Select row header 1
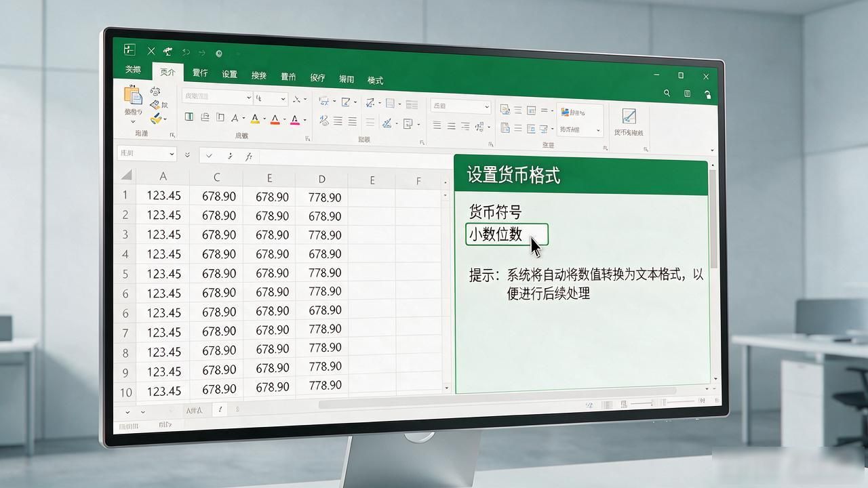 [x=125, y=195]
